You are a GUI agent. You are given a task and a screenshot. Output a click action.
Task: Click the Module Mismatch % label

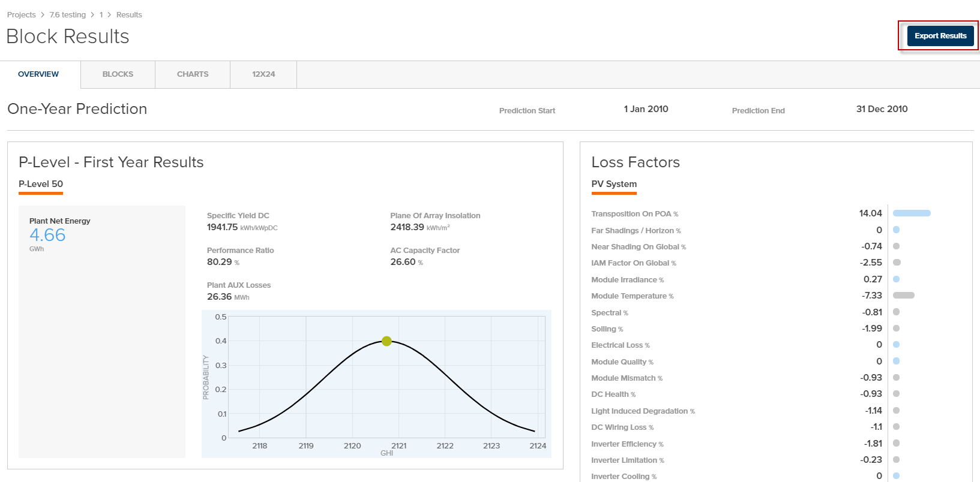coord(627,378)
